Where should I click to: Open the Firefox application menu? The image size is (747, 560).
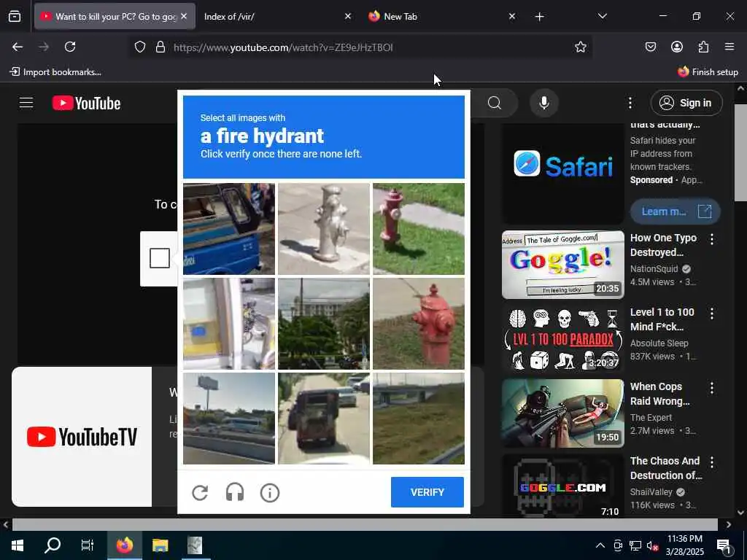(729, 47)
